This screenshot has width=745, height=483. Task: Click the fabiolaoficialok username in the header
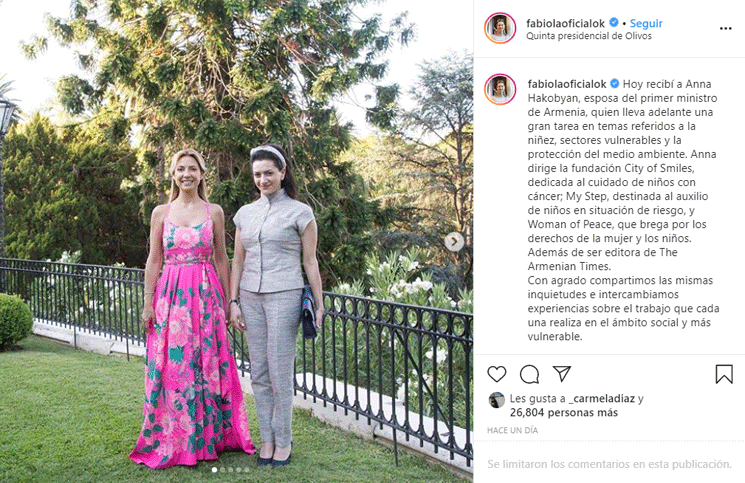[x=565, y=23]
